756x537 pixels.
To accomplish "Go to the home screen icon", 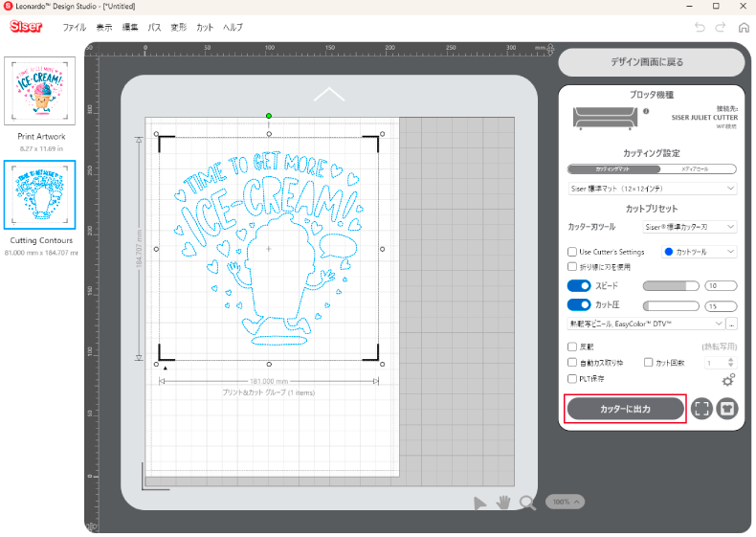I will coord(744,28).
